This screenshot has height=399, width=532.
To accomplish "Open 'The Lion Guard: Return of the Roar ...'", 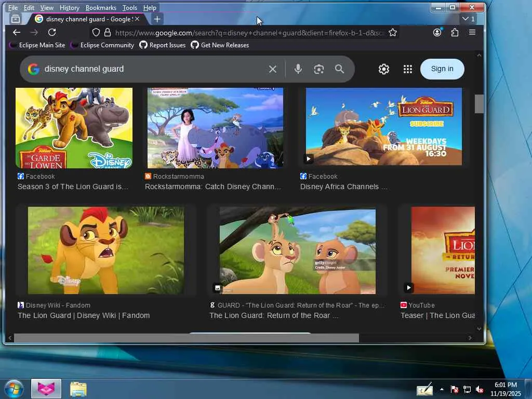I will click(274, 315).
